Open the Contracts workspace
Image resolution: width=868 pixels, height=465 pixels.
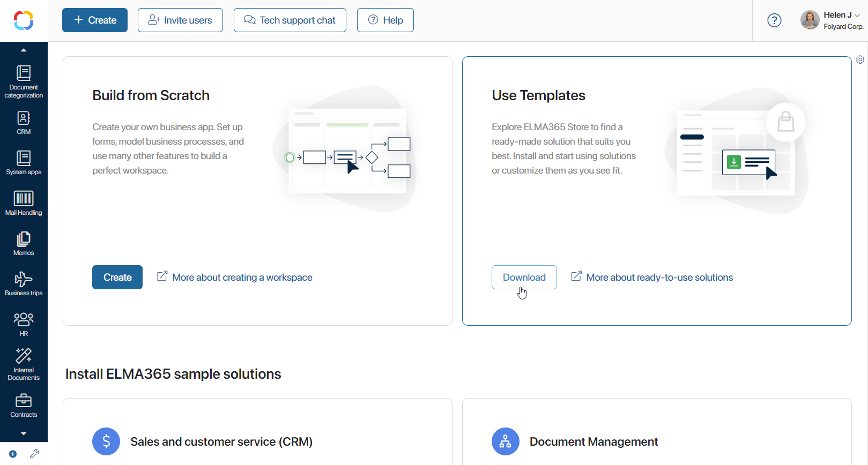[x=24, y=406]
